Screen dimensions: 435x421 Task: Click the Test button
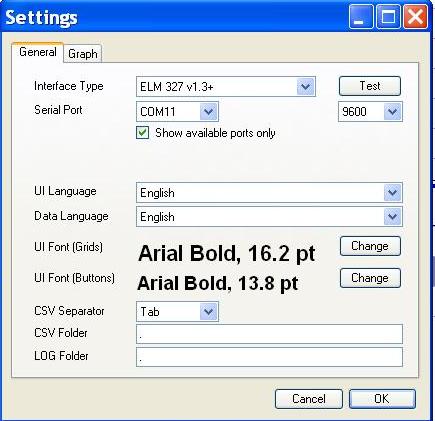pos(370,86)
